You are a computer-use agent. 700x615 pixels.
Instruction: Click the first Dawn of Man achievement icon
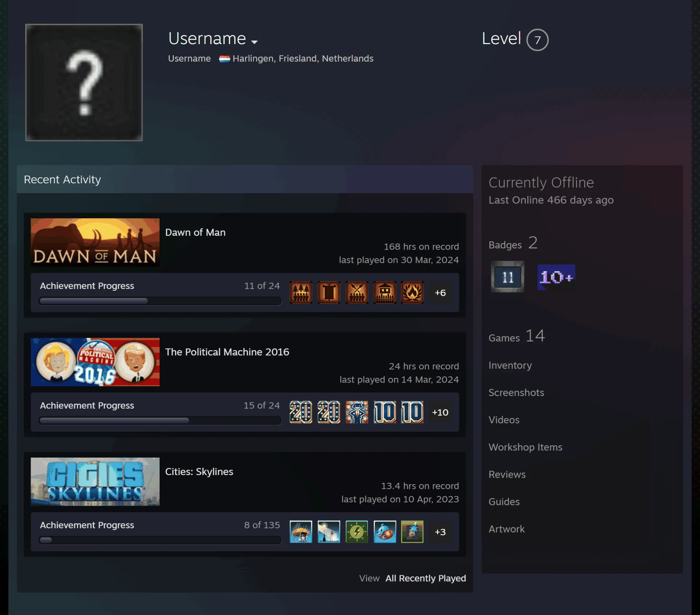coord(301,292)
